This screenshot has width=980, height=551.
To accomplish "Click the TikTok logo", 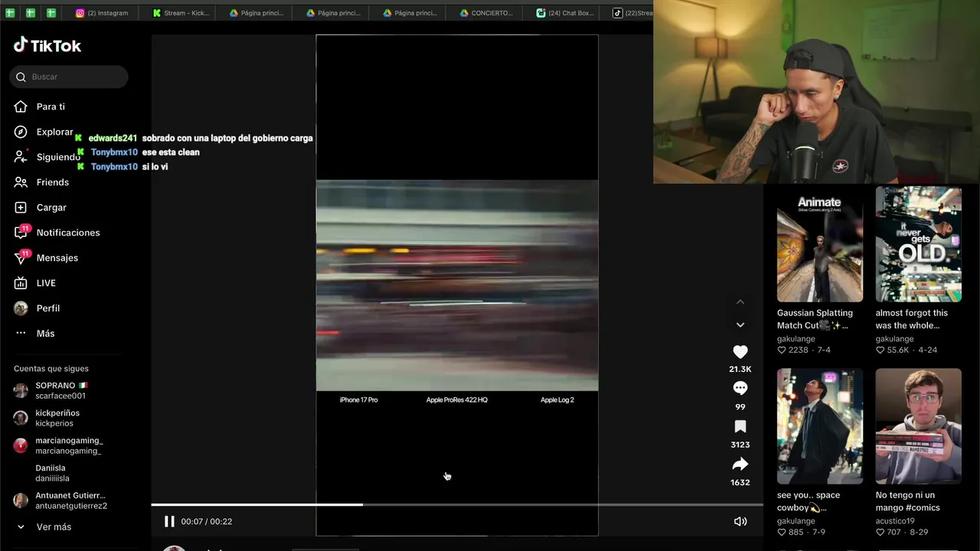I will (x=47, y=45).
